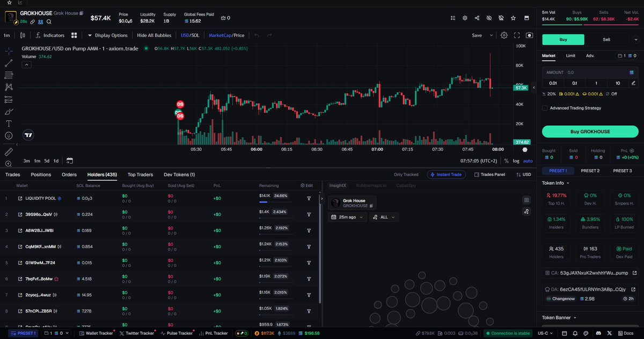This screenshot has height=339, width=644.
Task: Expand the Token Banner section
Action: pyautogui.click(x=559, y=318)
